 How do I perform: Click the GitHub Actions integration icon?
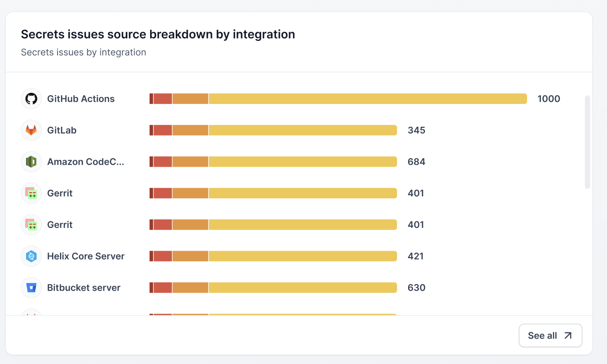31,98
